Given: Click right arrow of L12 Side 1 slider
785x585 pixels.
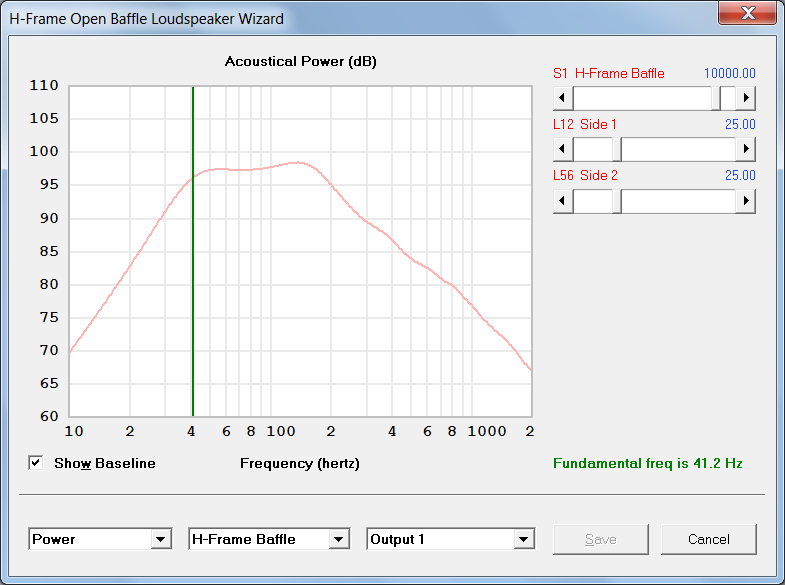Looking at the screenshot, I should coord(745,149).
